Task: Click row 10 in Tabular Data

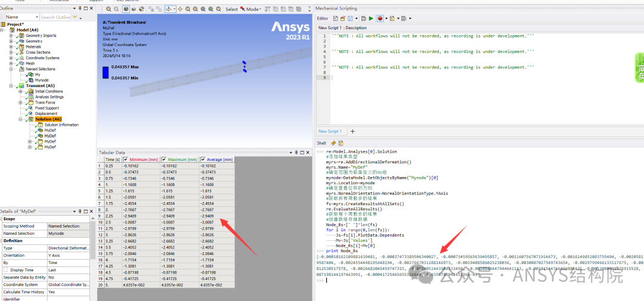Action: (166, 221)
